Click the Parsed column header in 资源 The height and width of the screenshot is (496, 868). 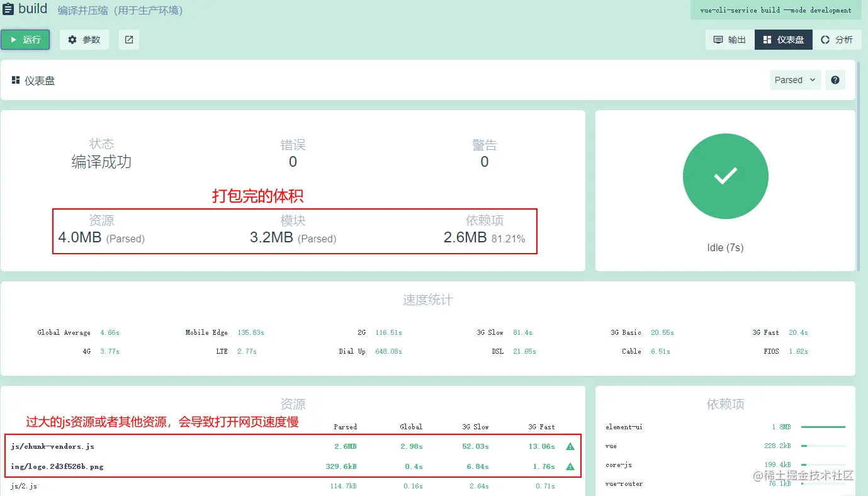[346, 427]
